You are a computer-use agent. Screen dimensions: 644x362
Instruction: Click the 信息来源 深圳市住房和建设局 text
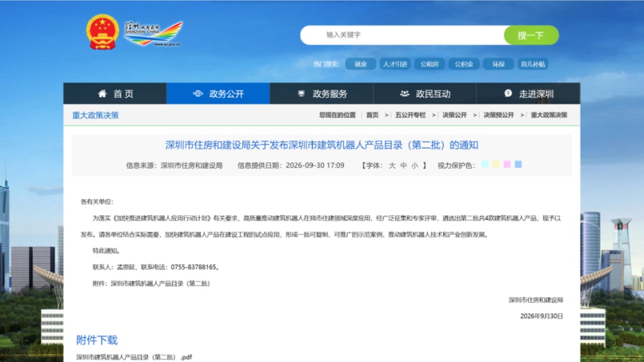[x=174, y=166]
